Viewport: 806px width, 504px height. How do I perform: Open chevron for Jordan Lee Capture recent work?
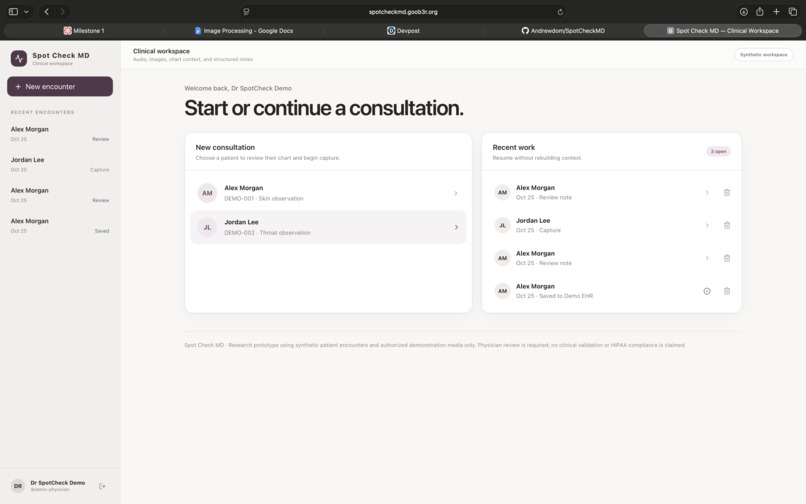tap(707, 225)
